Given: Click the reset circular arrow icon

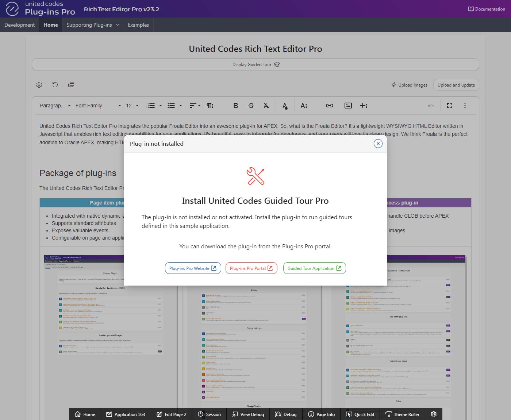Looking at the screenshot, I should [x=55, y=85].
